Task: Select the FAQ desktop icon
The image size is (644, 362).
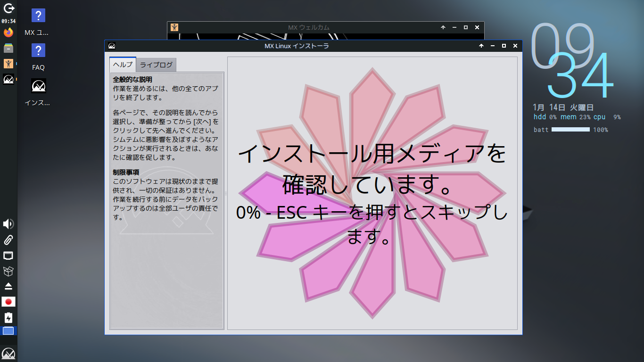Action: click(38, 57)
